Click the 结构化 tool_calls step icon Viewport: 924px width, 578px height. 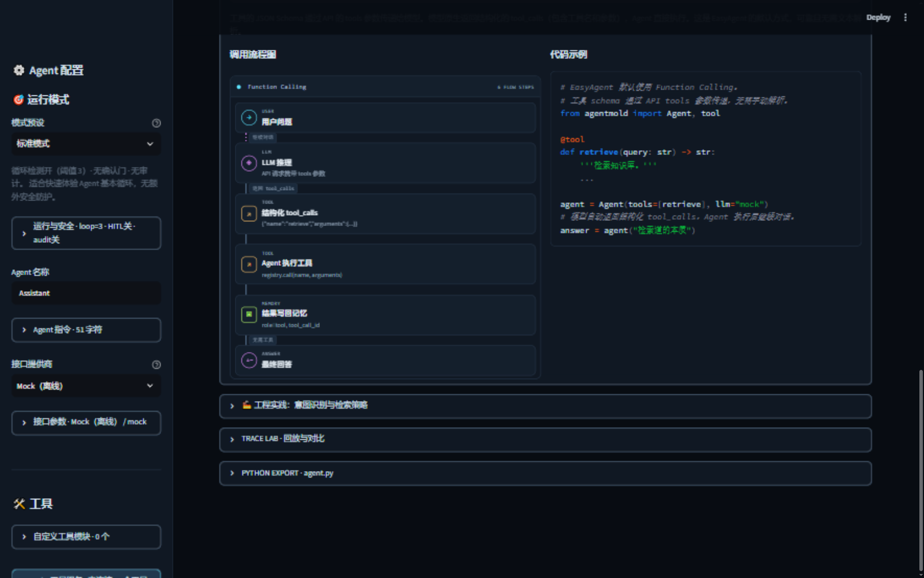pyautogui.click(x=249, y=214)
